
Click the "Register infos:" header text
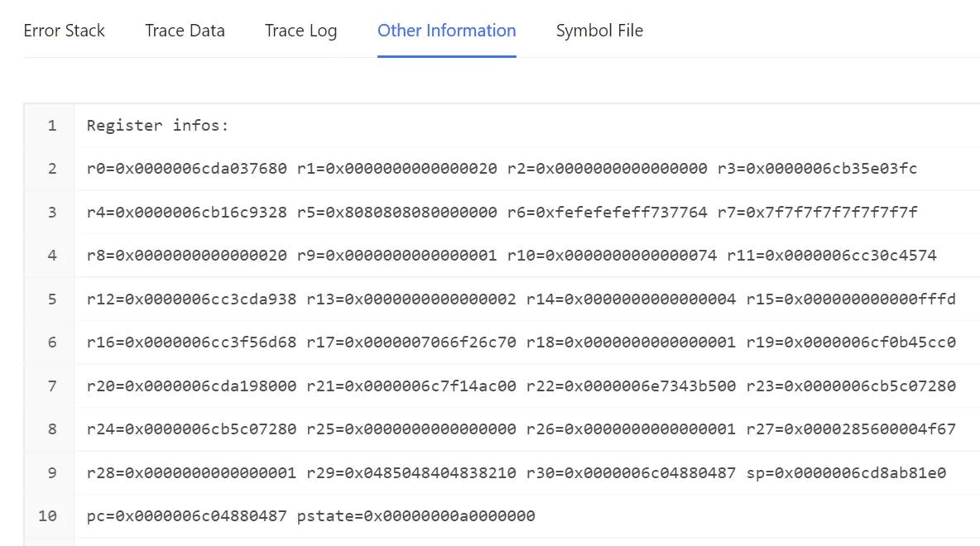point(157,126)
